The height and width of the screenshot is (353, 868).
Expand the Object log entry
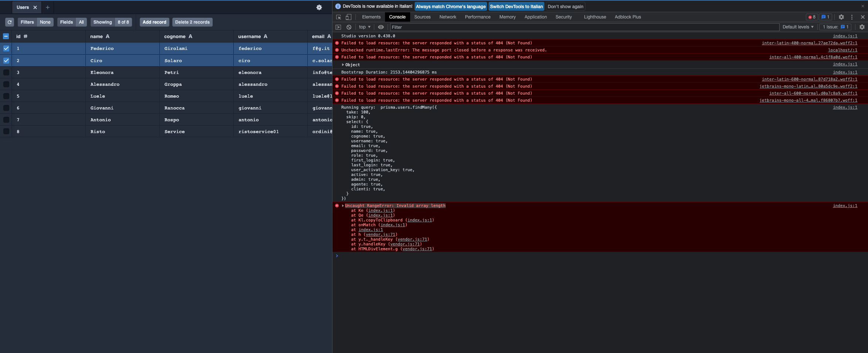[343, 65]
